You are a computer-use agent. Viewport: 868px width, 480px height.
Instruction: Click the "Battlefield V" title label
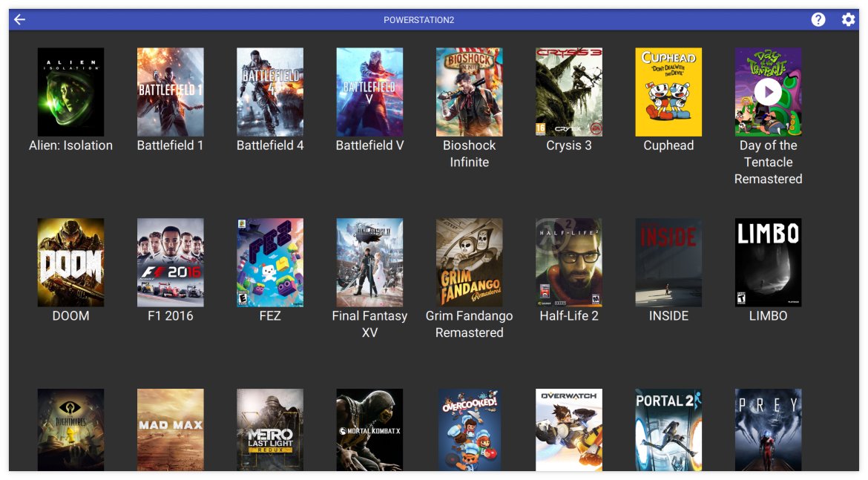(x=369, y=145)
